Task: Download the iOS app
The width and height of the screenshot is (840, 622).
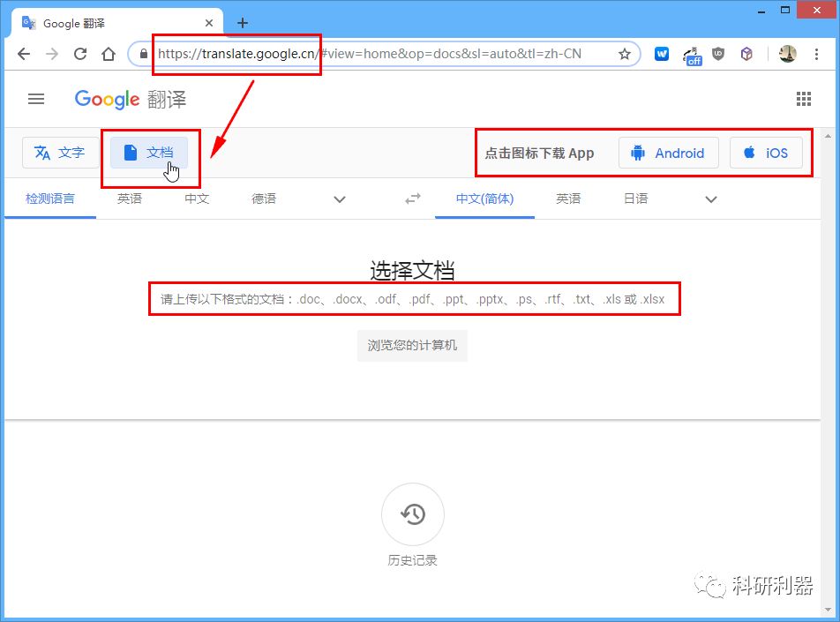Action: coord(766,153)
